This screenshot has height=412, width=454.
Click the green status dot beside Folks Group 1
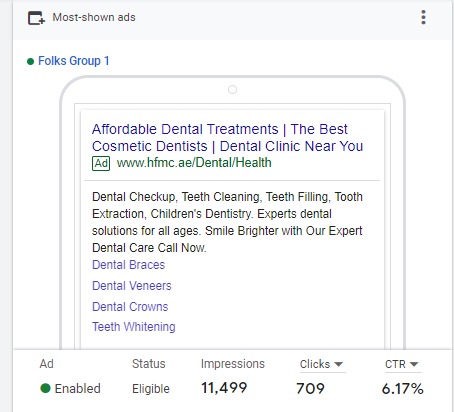30,61
